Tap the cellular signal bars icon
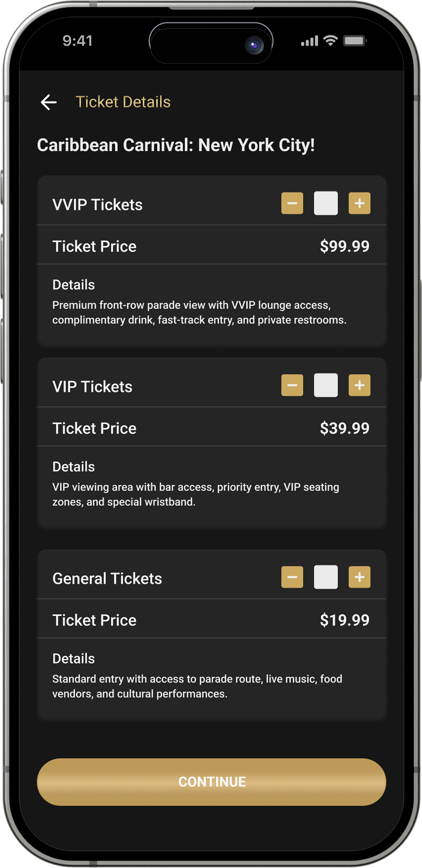Image resolution: width=422 pixels, height=868 pixels. pyautogui.click(x=309, y=41)
